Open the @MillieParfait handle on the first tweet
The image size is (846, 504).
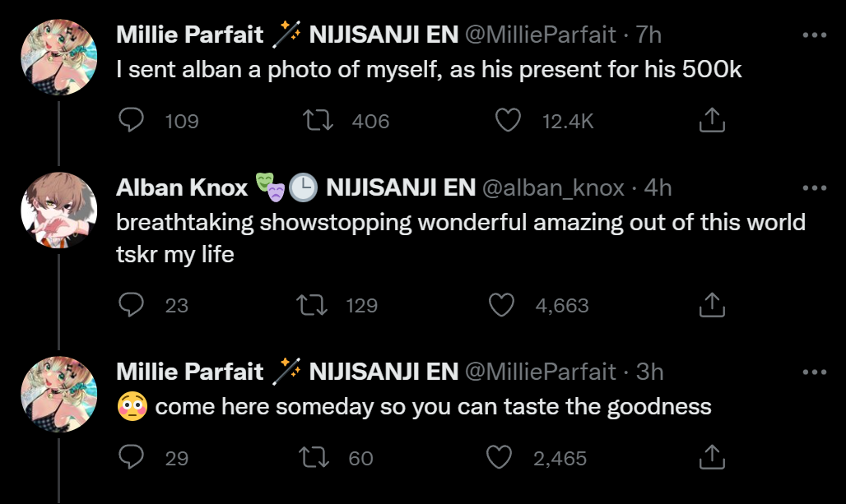pos(541,35)
